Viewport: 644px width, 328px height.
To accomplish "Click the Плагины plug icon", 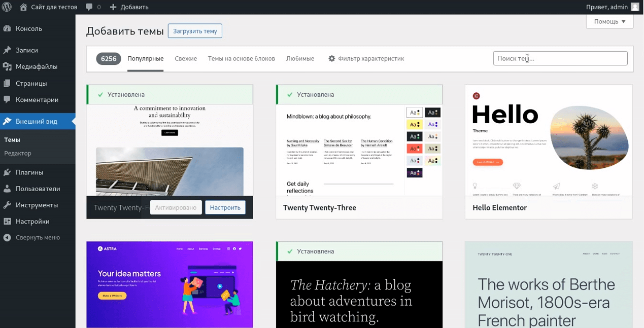I will point(7,172).
